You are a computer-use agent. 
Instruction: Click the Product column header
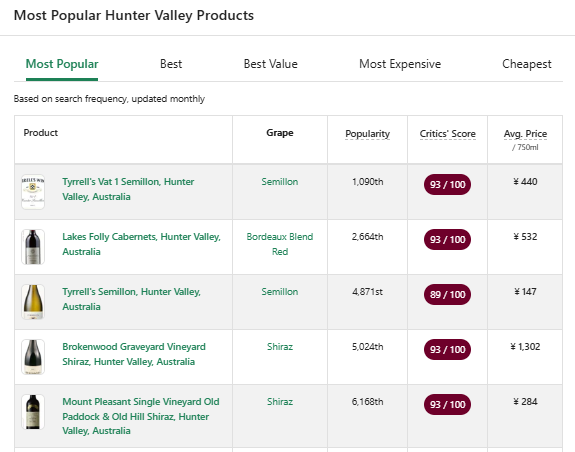[41, 133]
